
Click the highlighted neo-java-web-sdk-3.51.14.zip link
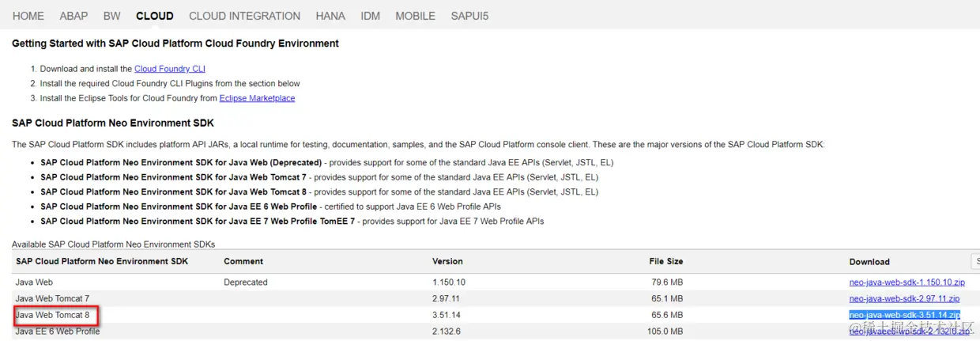coord(904,315)
